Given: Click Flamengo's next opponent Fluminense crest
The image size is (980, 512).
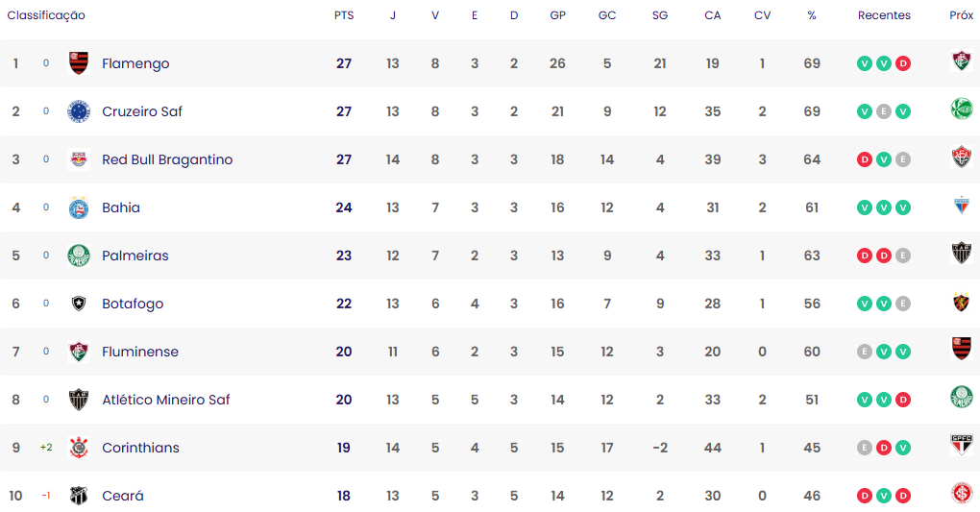Looking at the screenshot, I should click(x=961, y=61).
